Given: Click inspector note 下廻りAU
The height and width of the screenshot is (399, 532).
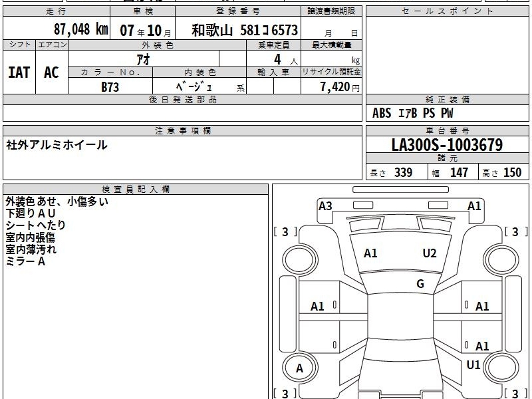Looking at the screenshot, I should [x=30, y=213].
